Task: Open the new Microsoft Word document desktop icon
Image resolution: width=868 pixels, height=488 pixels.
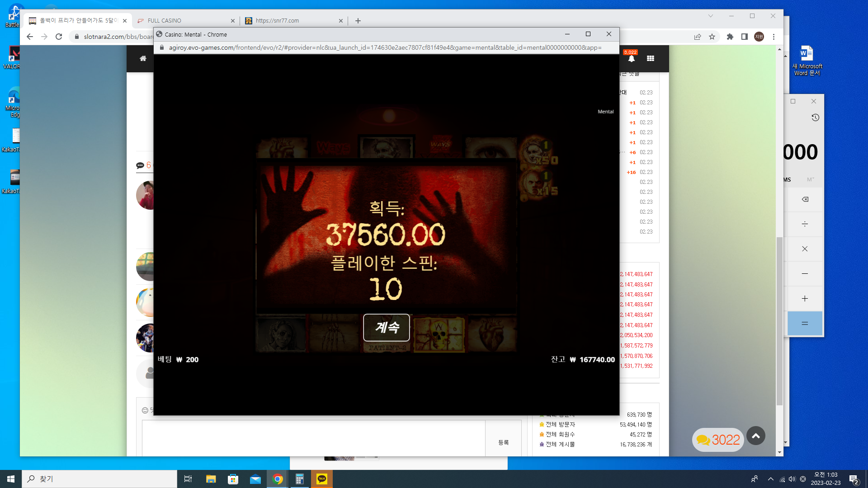Action: [807, 61]
